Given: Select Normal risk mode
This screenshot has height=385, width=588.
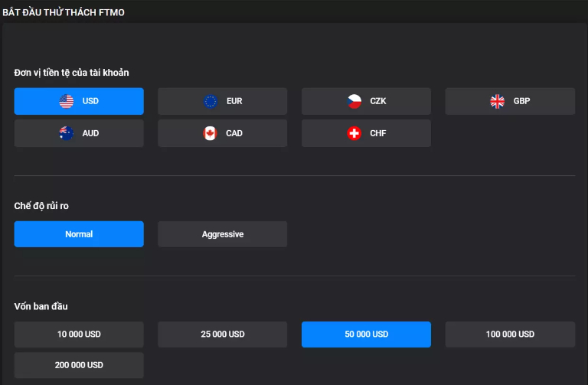Looking at the screenshot, I should 79,234.
